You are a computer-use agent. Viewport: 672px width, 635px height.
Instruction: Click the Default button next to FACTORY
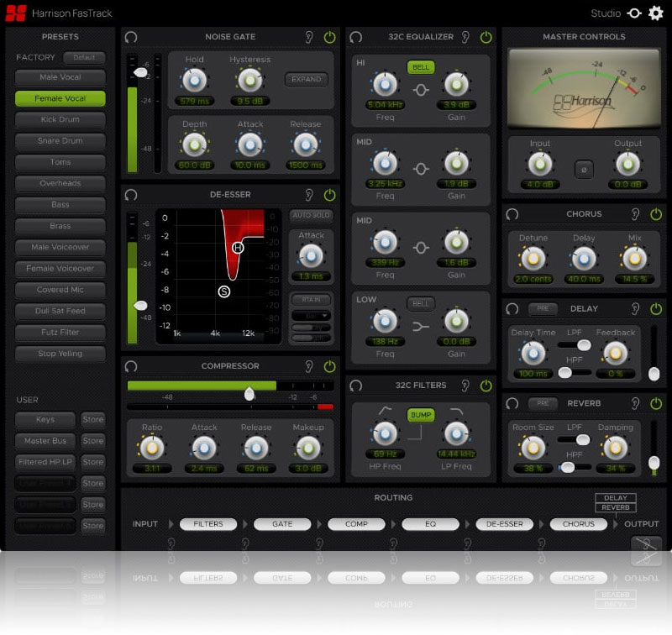point(84,58)
